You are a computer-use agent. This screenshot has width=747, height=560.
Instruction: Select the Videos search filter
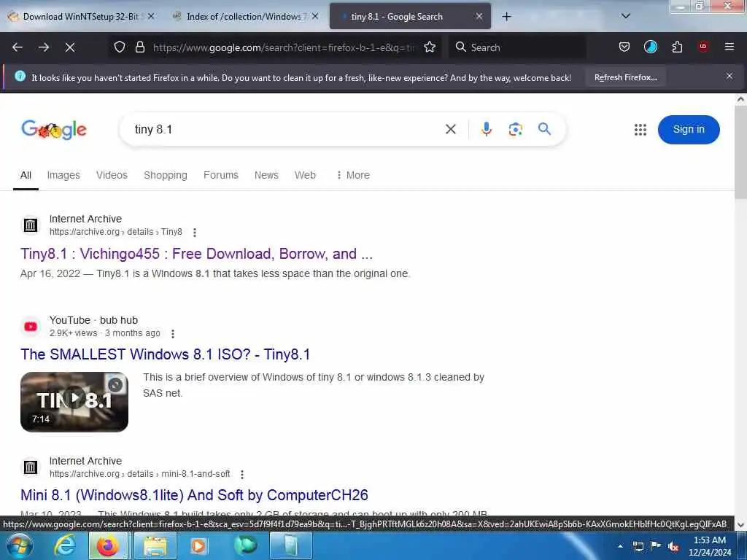tap(112, 175)
